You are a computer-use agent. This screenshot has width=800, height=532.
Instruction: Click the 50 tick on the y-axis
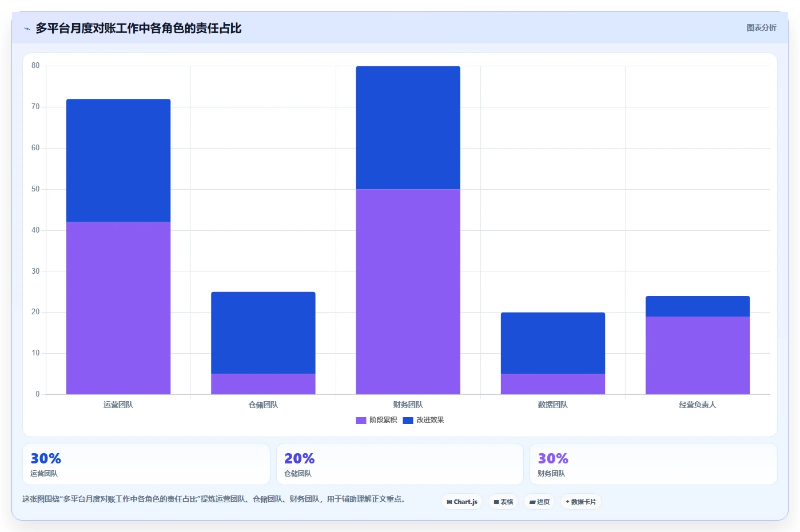tap(35, 189)
